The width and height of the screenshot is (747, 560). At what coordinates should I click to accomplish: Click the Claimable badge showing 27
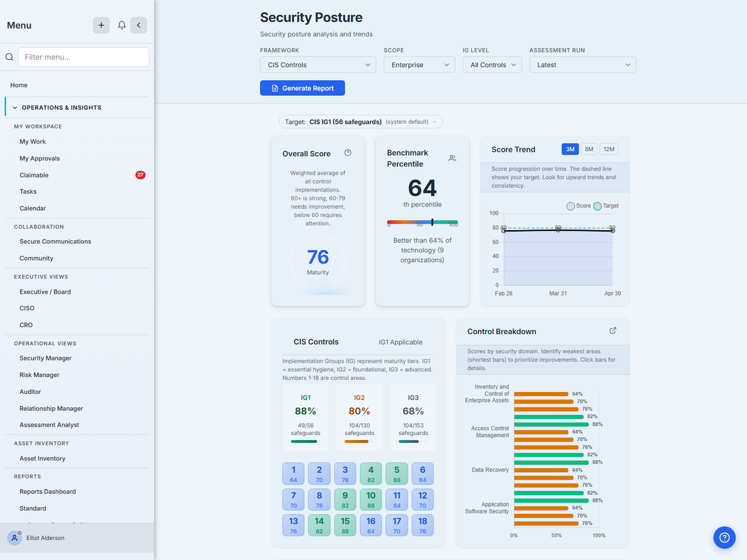pyautogui.click(x=141, y=175)
